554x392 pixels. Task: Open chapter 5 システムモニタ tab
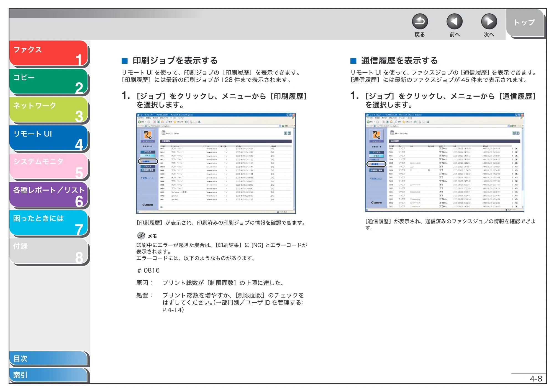[49, 166]
